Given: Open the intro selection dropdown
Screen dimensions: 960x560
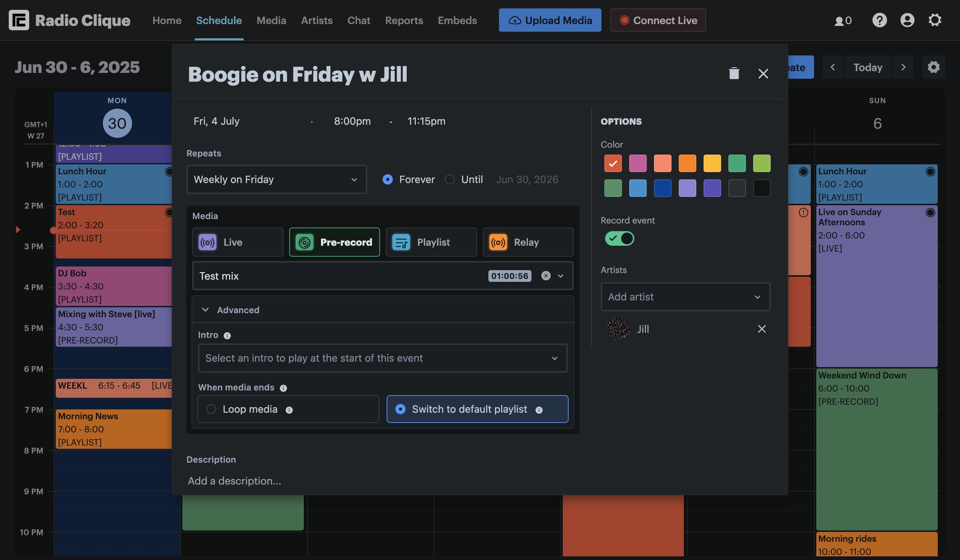Looking at the screenshot, I should click(x=383, y=358).
